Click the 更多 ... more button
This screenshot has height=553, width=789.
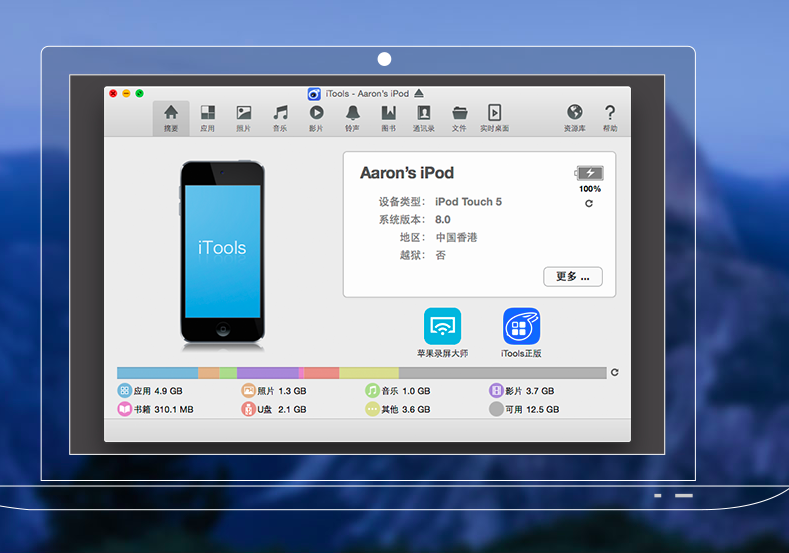[573, 277]
